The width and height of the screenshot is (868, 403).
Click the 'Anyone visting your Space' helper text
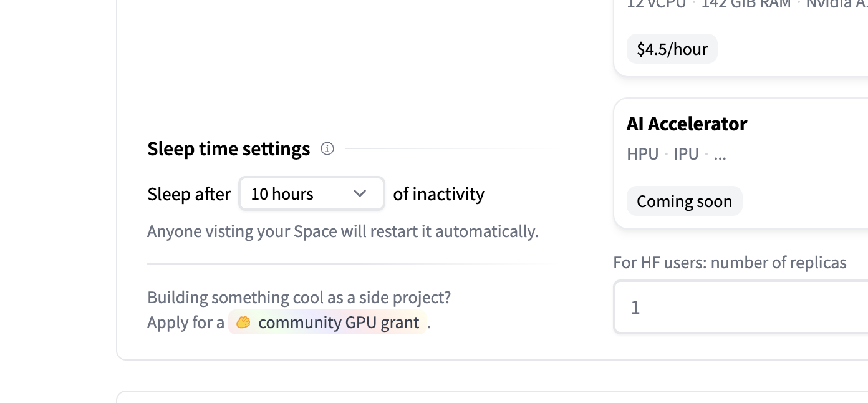point(342,231)
